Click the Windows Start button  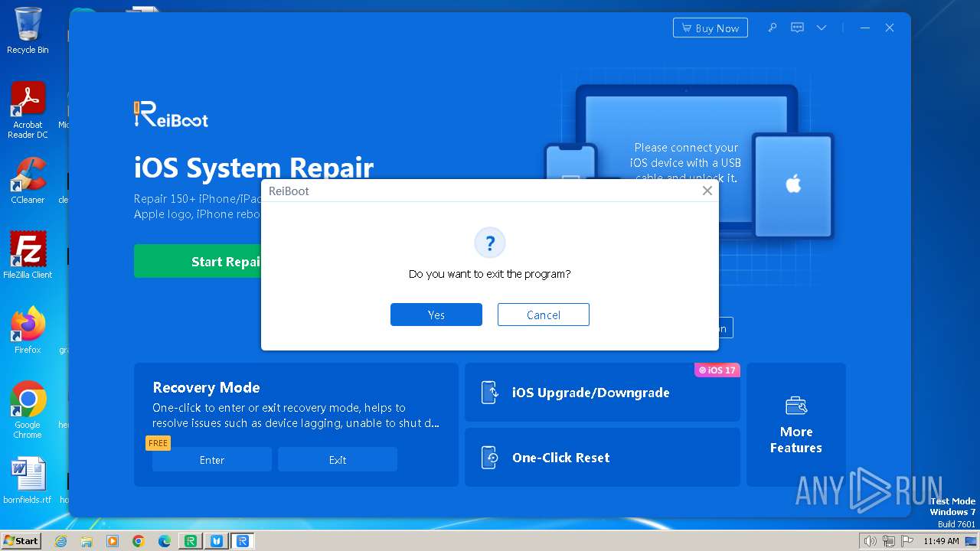[x=21, y=540]
